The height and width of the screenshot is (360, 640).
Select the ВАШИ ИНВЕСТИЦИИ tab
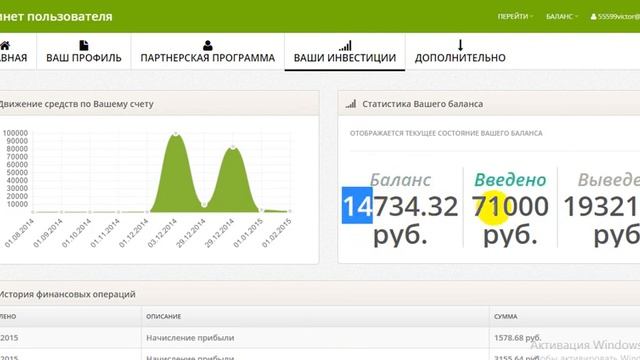(345, 52)
